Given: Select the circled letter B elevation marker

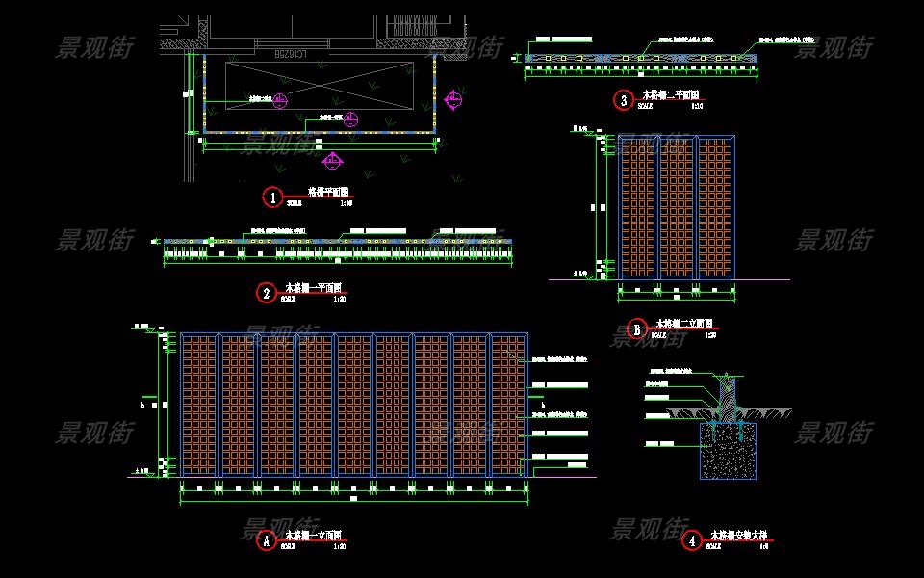Looking at the screenshot, I should 636,329.
